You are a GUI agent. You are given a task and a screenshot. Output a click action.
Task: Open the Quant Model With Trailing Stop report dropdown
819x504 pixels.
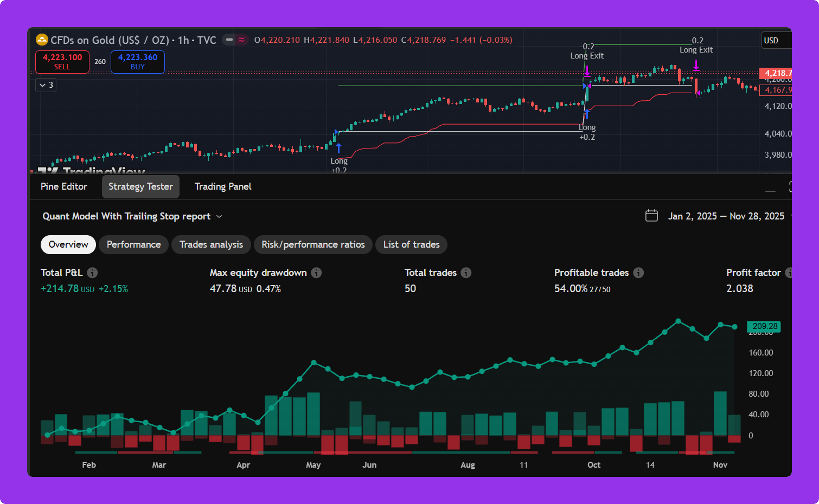click(133, 216)
